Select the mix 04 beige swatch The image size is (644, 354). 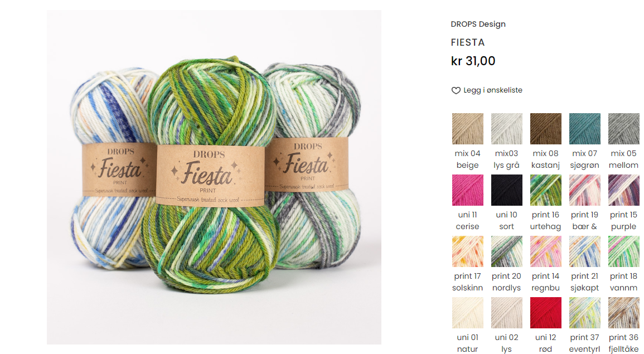467,129
